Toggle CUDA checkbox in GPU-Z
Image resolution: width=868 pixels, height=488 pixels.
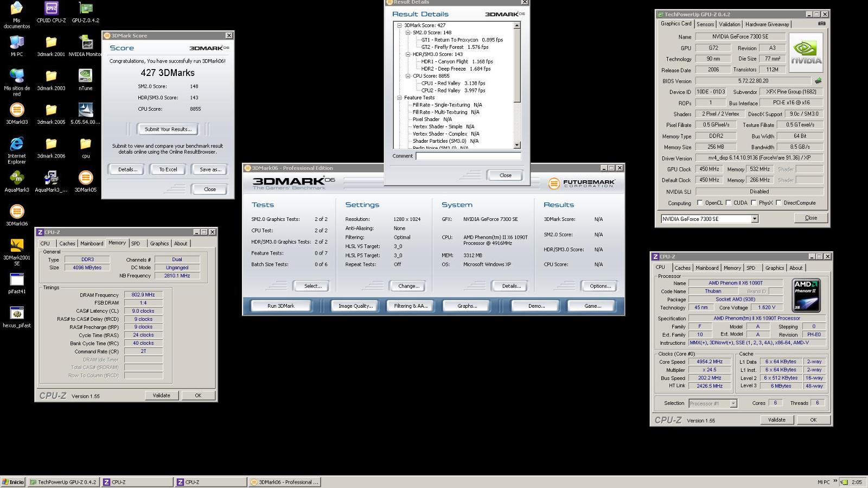coord(729,202)
